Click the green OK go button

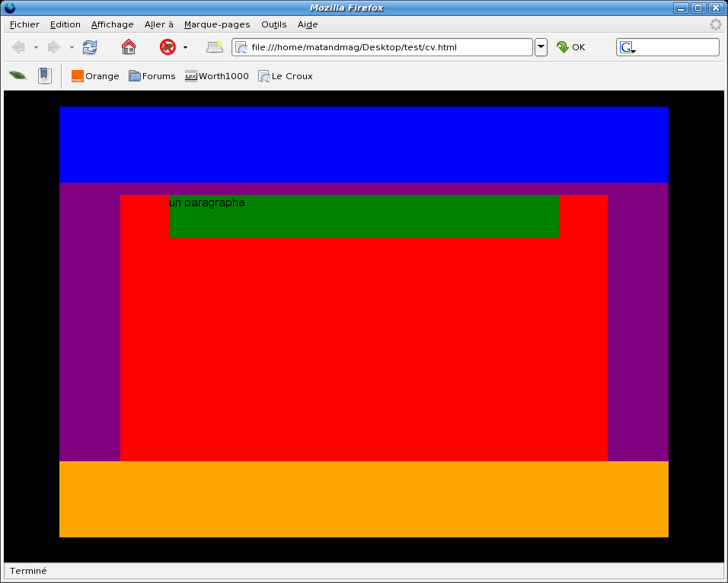(570, 47)
